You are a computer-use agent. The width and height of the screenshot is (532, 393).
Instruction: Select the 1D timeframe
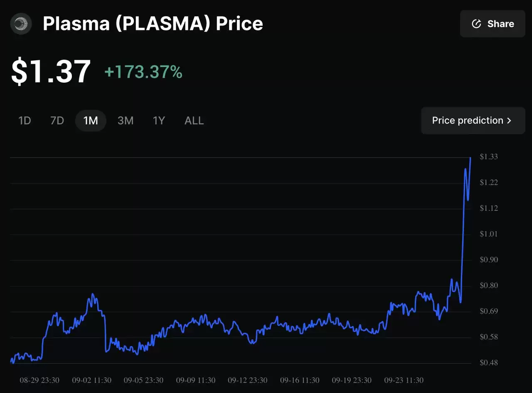click(25, 121)
